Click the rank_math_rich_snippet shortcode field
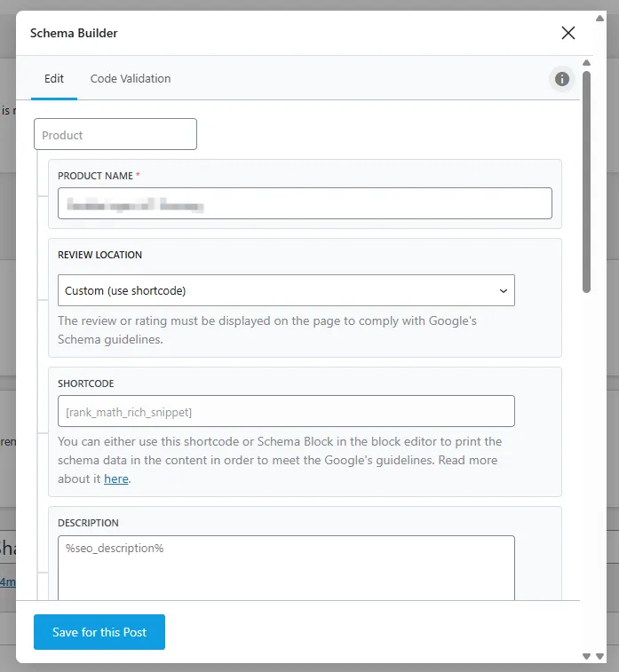Image resolution: width=619 pixels, height=672 pixels. 286,411
